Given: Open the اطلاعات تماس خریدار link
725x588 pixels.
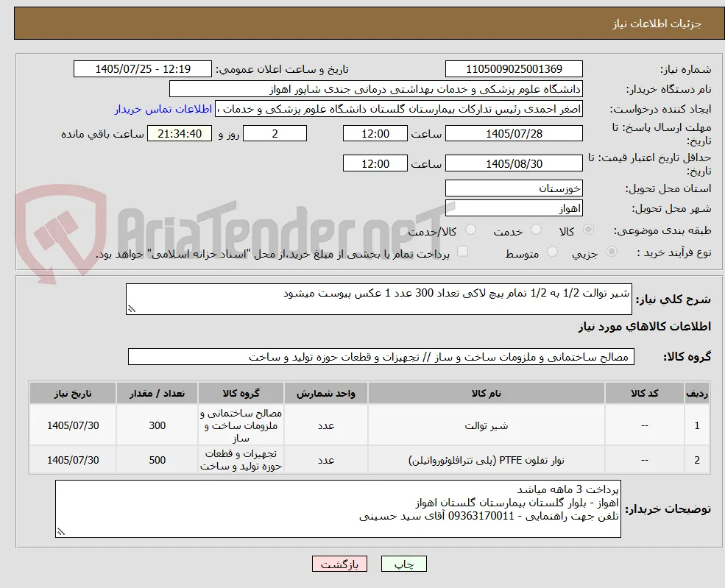Looking at the screenshot, I should pyautogui.click(x=163, y=109).
